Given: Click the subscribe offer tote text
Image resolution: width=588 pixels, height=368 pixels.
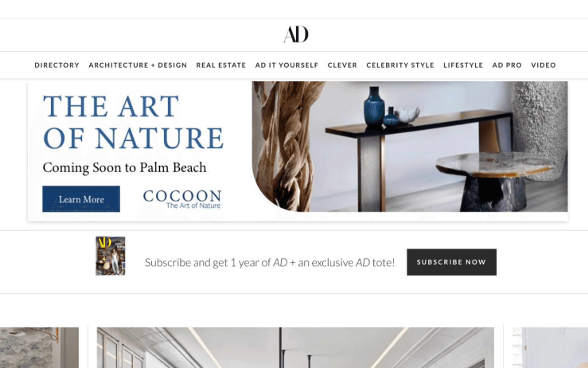Looking at the screenshot, I should point(270,263).
